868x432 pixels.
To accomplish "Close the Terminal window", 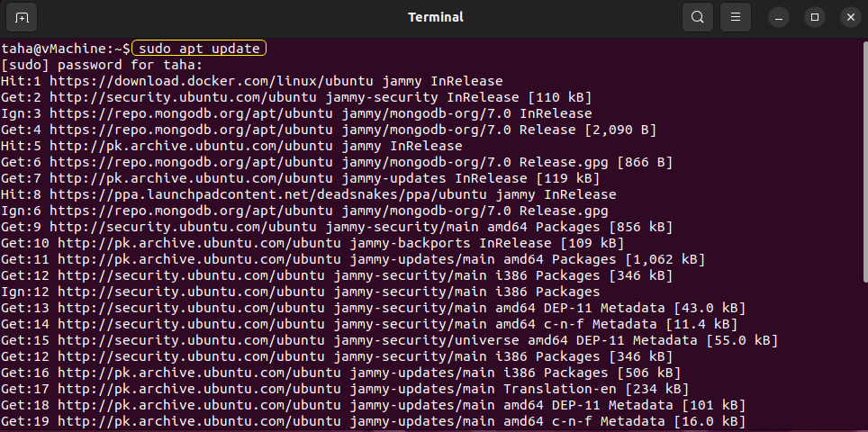I will click(x=851, y=18).
